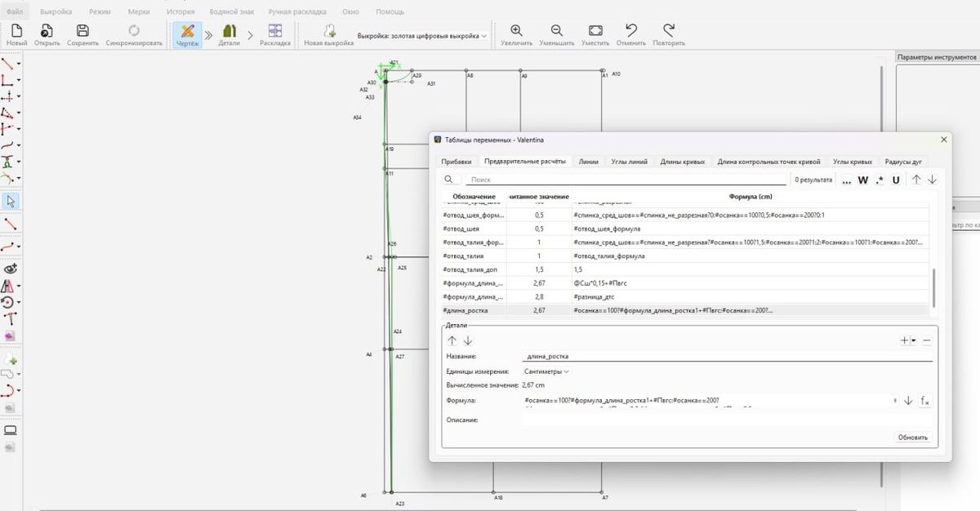The image size is (980, 511).
Task: Toggle the U search option button
Action: (x=896, y=180)
